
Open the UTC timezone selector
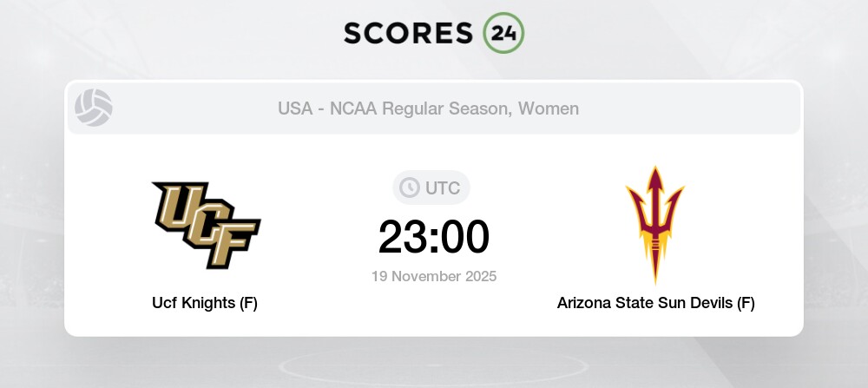point(433,187)
